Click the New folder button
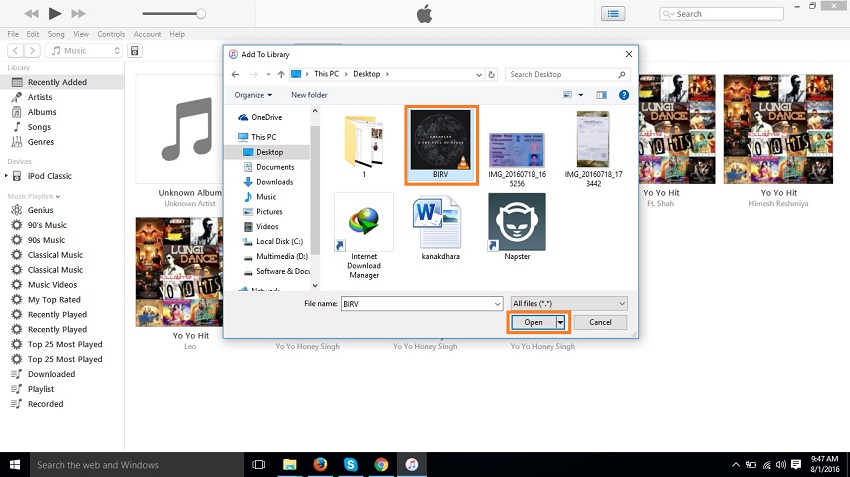 pos(309,95)
